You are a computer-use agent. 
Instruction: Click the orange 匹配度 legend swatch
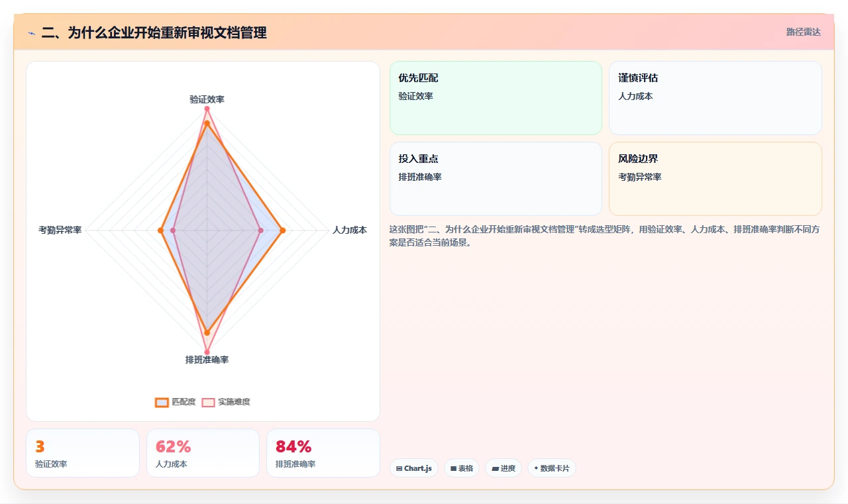click(x=162, y=402)
